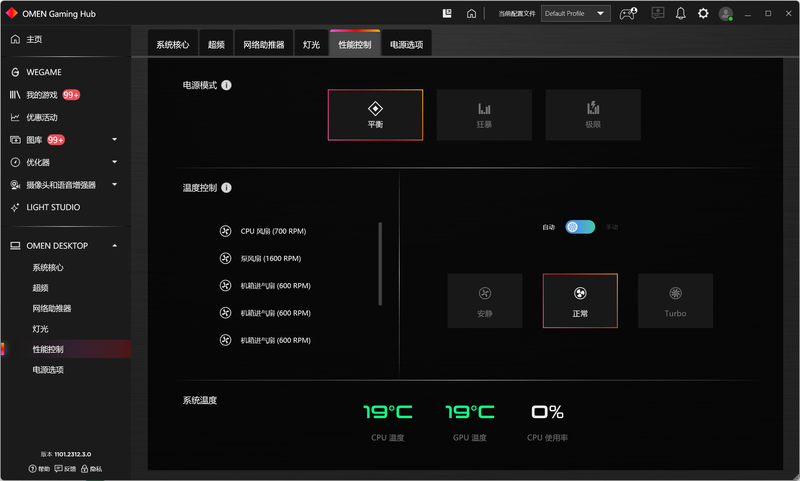Screen dimensions: 800x481
Task: Open 我的游戏 in the sidebar
Action: tap(42, 95)
